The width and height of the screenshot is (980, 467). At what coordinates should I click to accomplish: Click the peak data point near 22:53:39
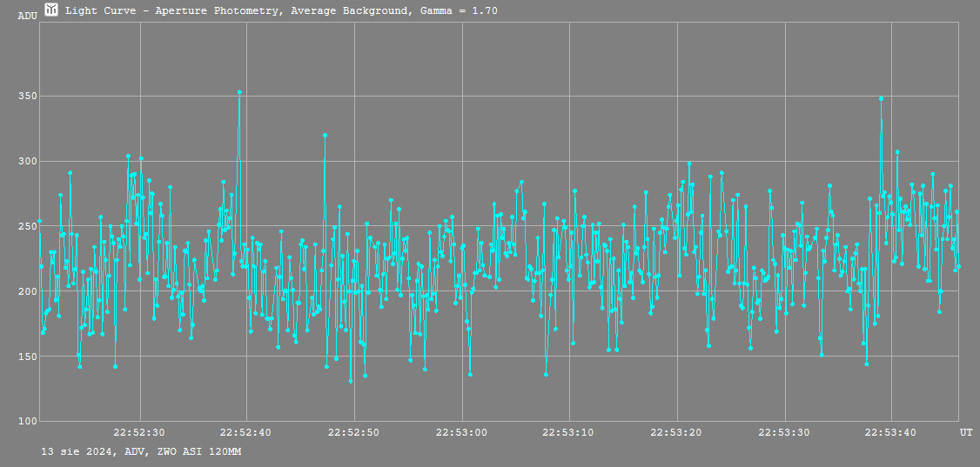point(882,98)
